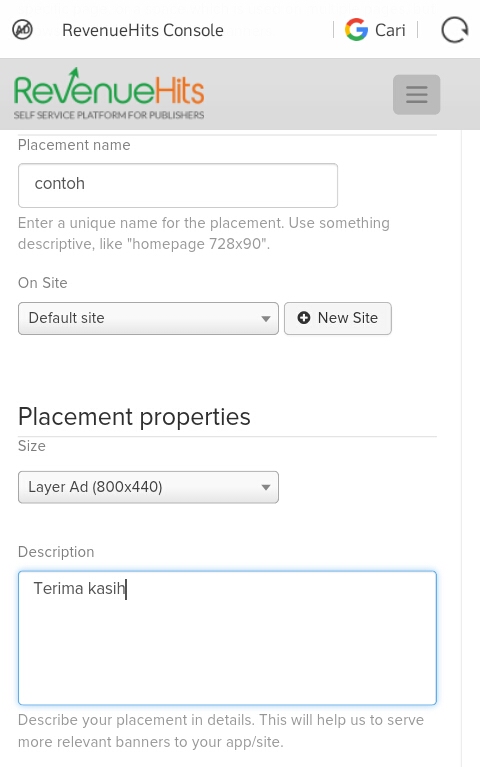Reload the page with the refresh icon
480x767 pixels.
pyautogui.click(x=455, y=30)
